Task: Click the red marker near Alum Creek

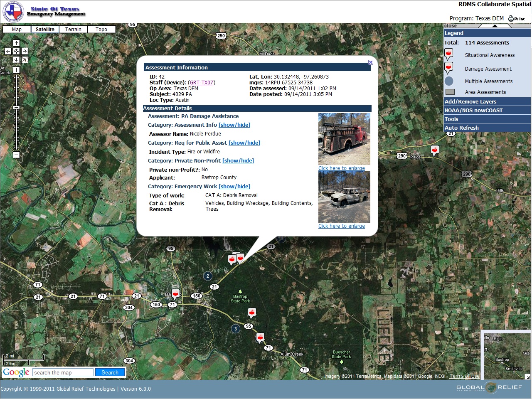Action: pos(260,338)
